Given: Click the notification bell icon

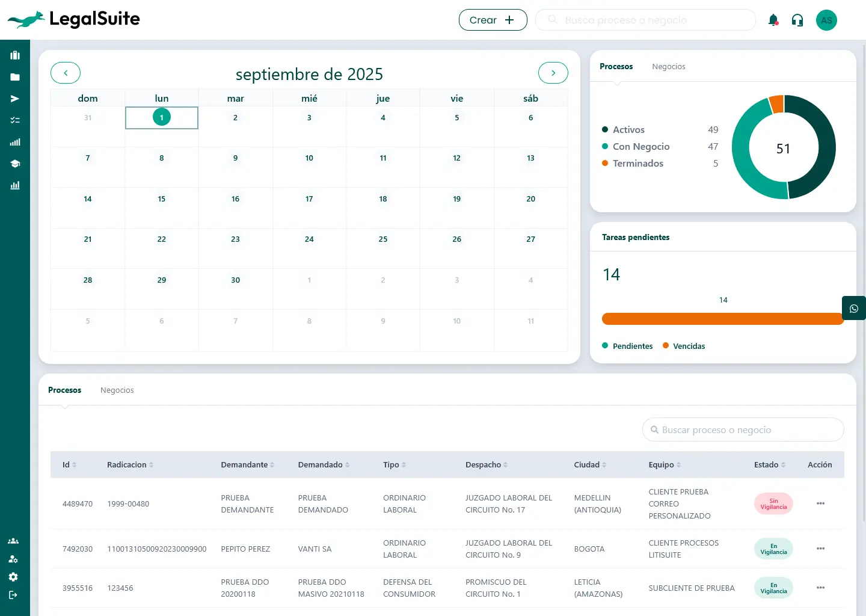Looking at the screenshot, I should (773, 20).
